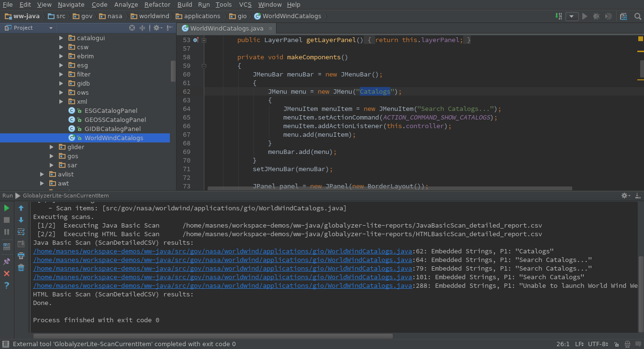The height and width of the screenshot is (349, 644).
Task: Toggle pin tab in Run panel
Action: [7, 262]
